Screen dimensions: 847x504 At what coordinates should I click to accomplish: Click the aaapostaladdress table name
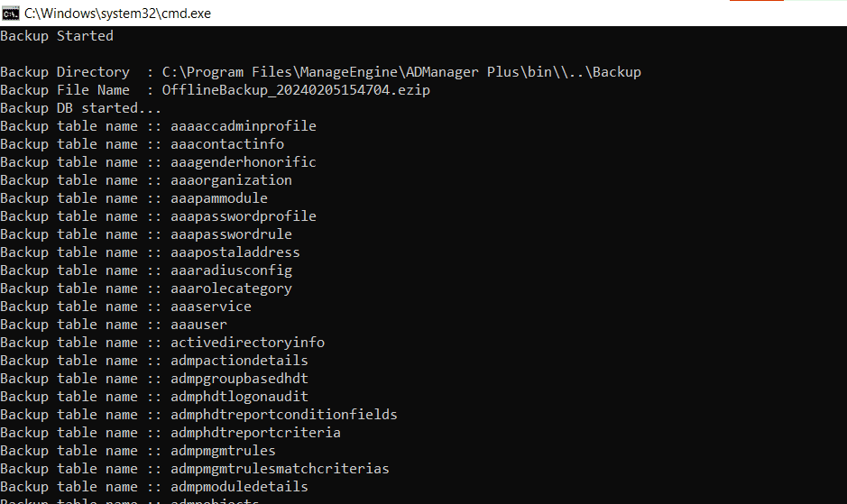(x=235, y=252)
